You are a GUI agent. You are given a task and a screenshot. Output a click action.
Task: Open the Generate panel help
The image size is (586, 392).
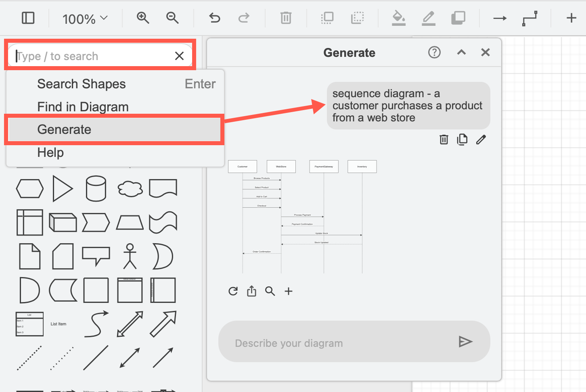click(434, 52)
